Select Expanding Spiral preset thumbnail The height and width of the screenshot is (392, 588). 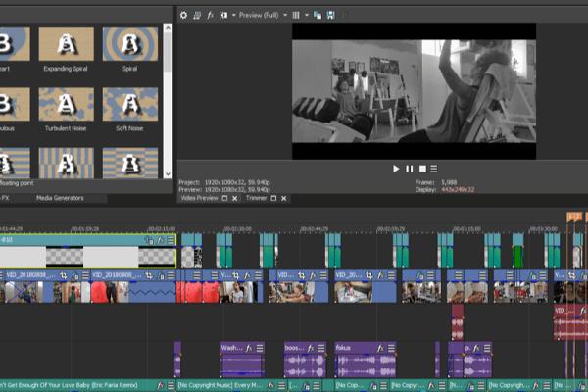point(67,44)
